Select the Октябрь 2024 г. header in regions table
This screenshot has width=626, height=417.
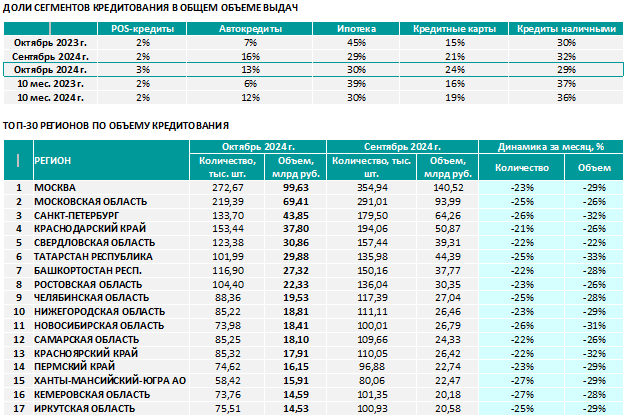click(258, 147)
